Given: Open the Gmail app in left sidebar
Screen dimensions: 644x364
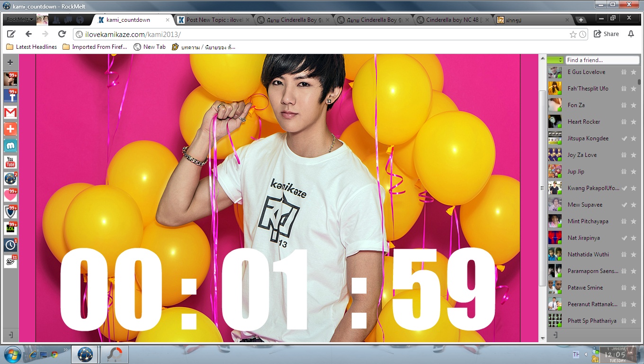Looking at the screenshot, I should tap(10, 112).
